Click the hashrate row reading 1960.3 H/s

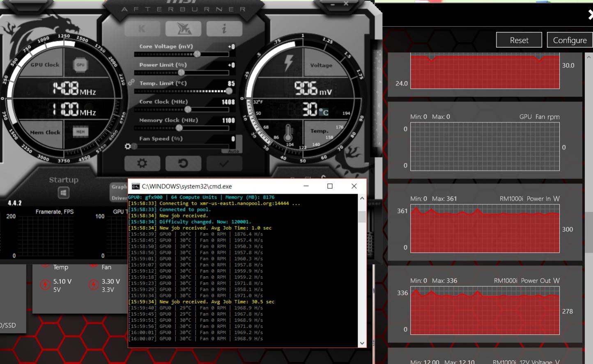(x=195, y=259)
